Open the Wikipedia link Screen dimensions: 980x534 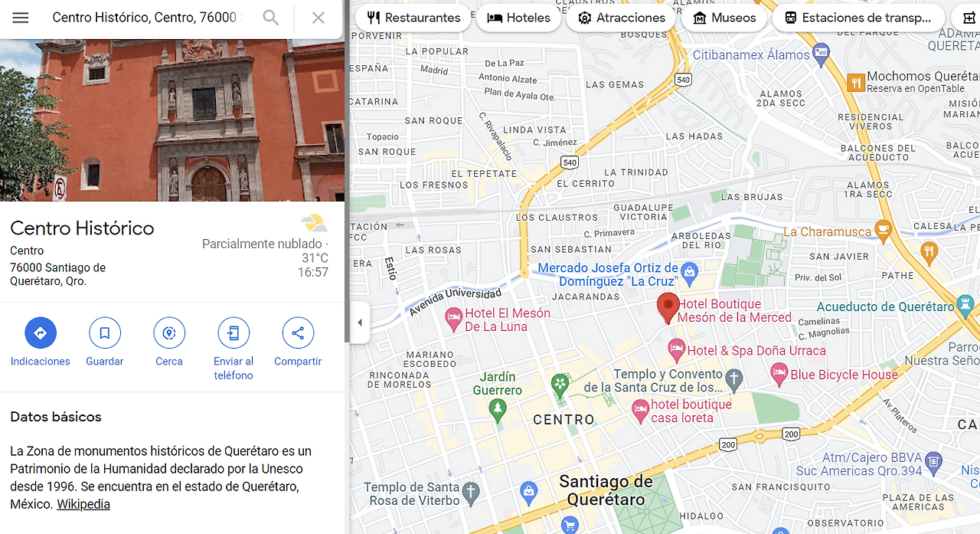(x=83, y=504)
